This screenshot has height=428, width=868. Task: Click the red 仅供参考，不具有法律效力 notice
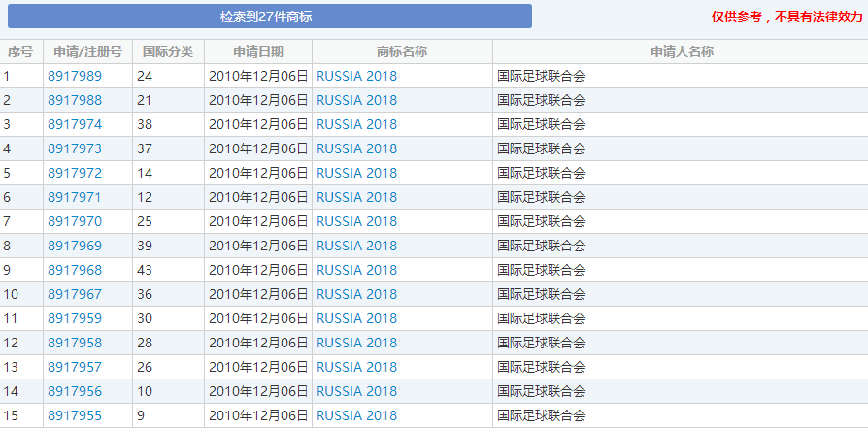pyautogui.click(x=787, y=17)
